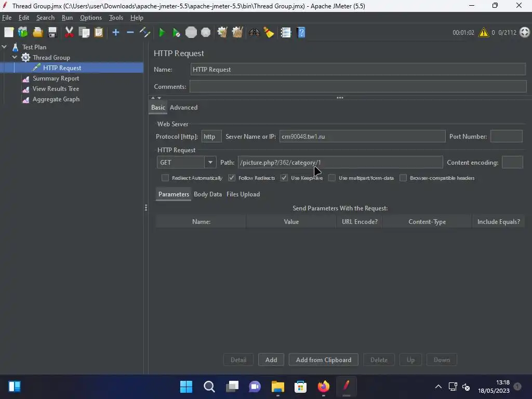Click the Port Number field

click(506, 137)
